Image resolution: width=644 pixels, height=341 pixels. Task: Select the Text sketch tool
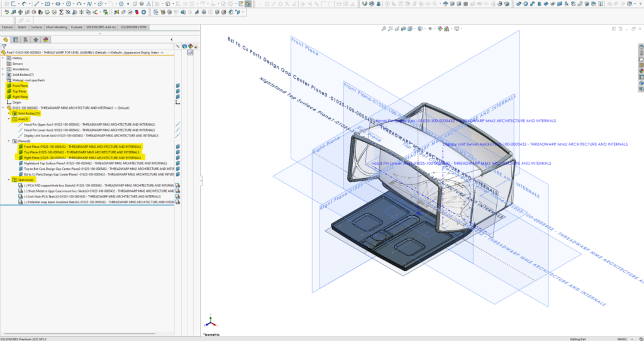point(148,4)
